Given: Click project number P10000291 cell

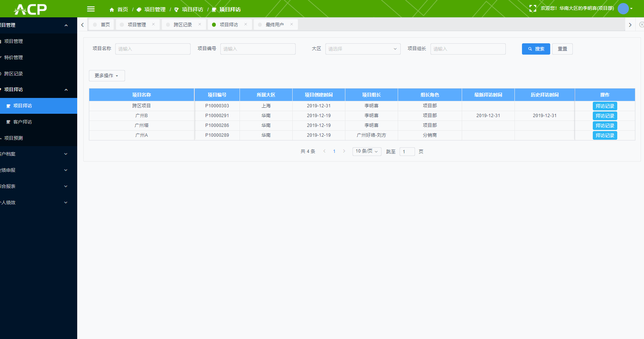Looking at the screenshot, I should tap(217, 116).
